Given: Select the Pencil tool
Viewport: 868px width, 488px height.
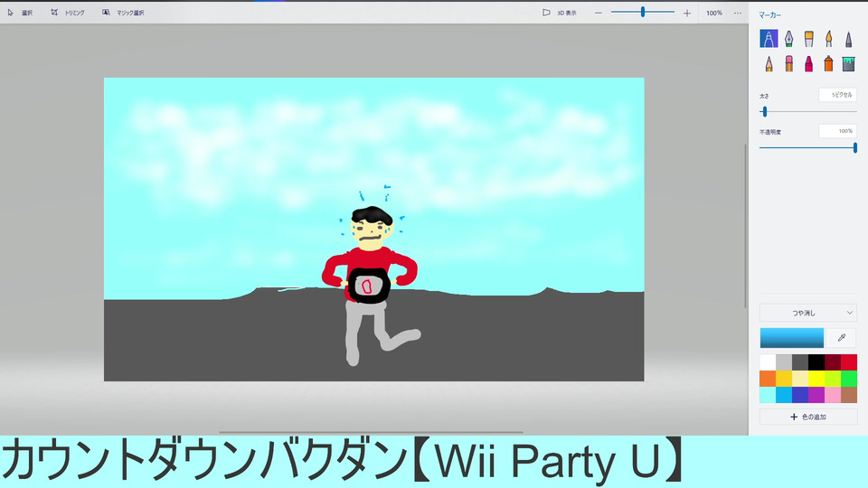Looking at the screenshot, I should (x=769, y=63).
